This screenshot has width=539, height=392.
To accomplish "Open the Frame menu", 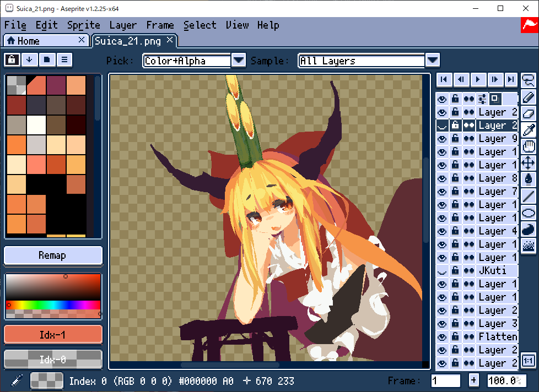I will 160,25.
